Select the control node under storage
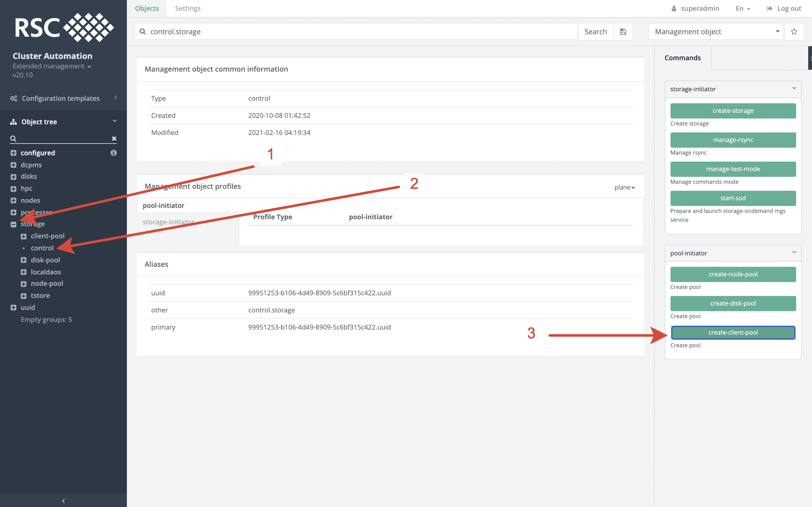This screenshot has width=812, height=507. point(42,248)
